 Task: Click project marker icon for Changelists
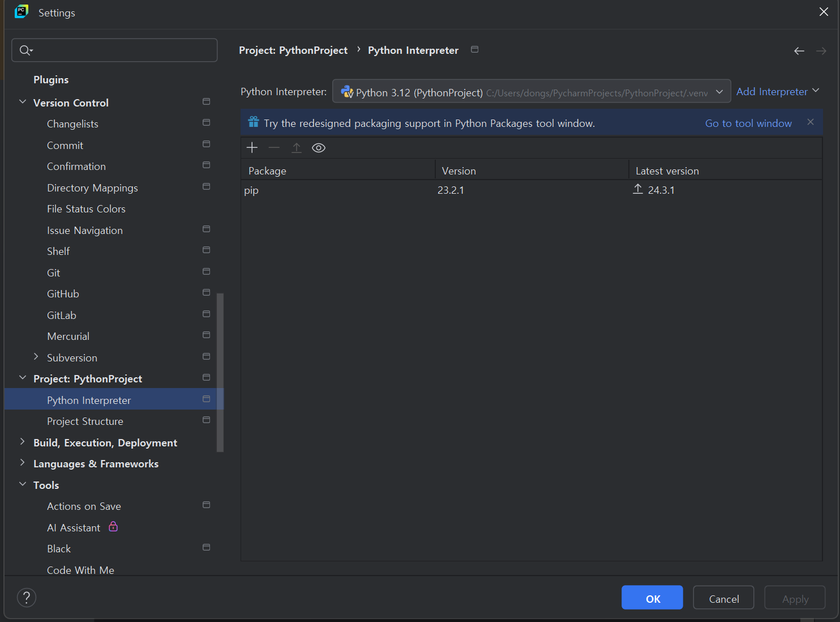[206, 122]
